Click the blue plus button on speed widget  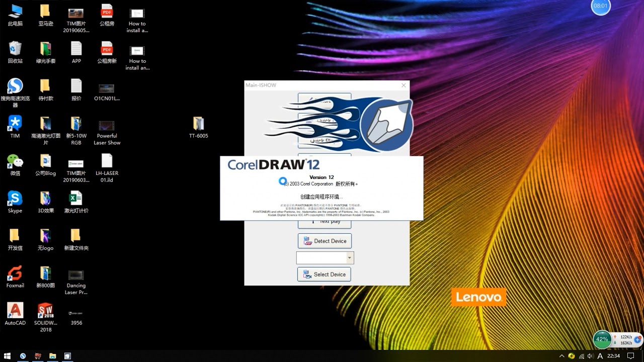coord(637,339)
